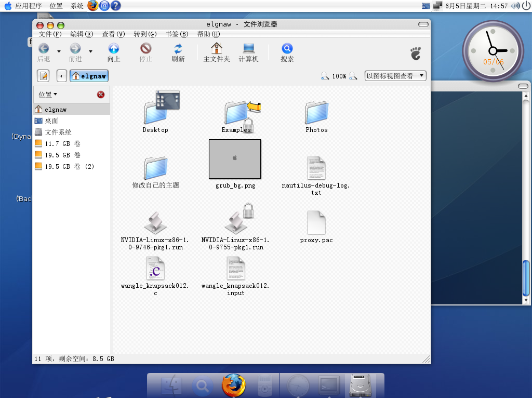
Task: Open the 转到(G) menu
Action: [145, 34]
